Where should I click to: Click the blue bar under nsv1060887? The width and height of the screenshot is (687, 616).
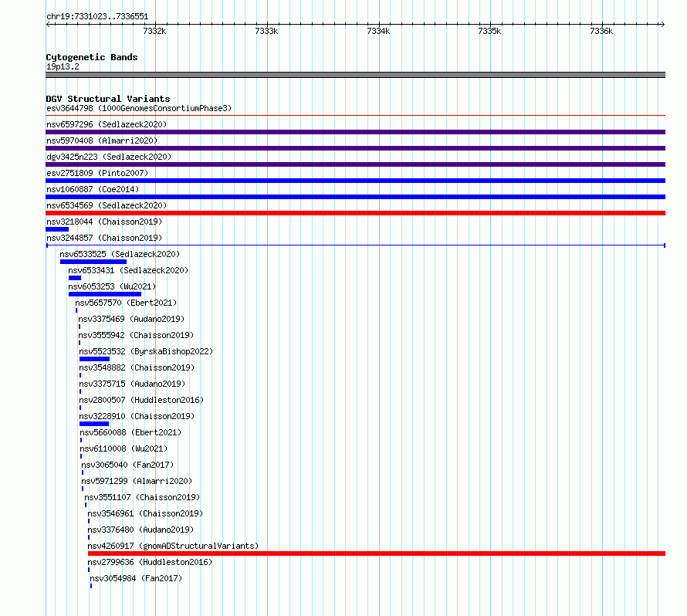click(x=355, y=197)
